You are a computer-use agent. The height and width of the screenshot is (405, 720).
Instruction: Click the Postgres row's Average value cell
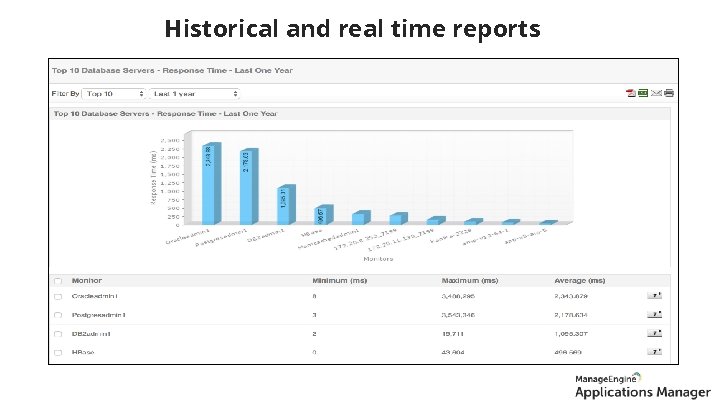coord(571,315)
